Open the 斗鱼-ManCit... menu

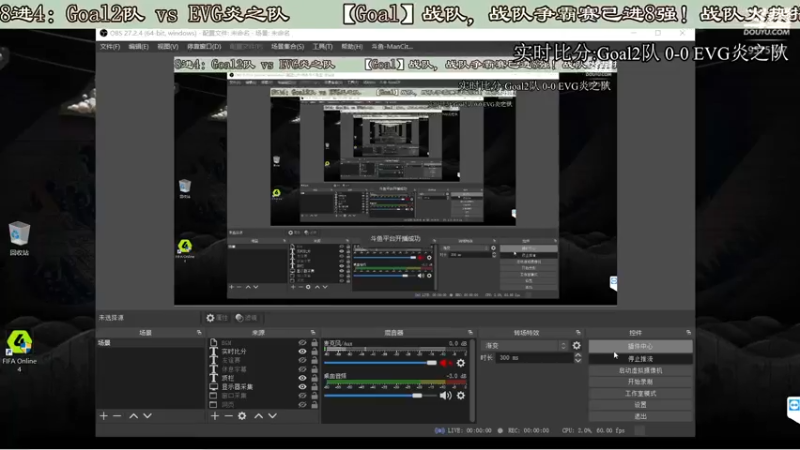click(392, 46)
